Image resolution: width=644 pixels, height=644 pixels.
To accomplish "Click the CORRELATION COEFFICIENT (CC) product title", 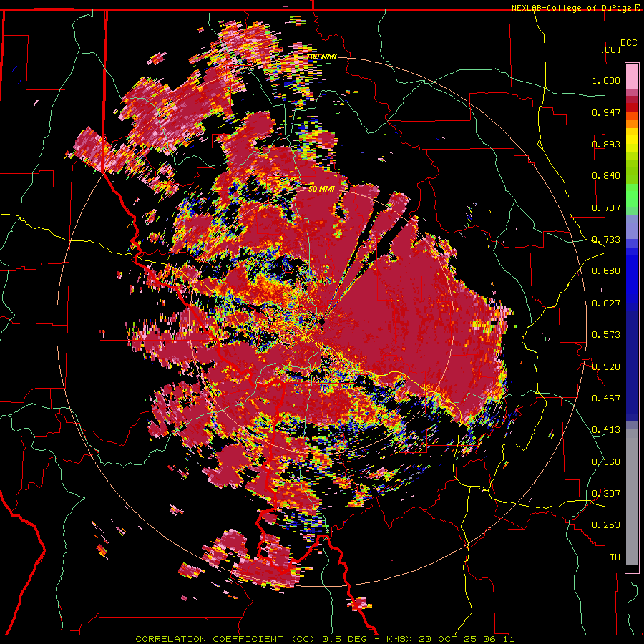I will (225, 639).
